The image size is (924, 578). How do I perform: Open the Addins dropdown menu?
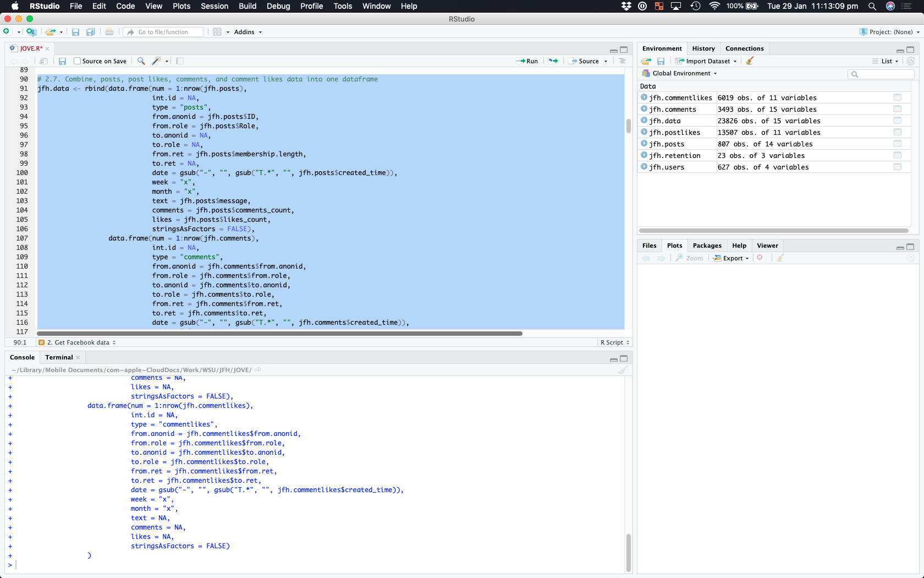point(248,32)
